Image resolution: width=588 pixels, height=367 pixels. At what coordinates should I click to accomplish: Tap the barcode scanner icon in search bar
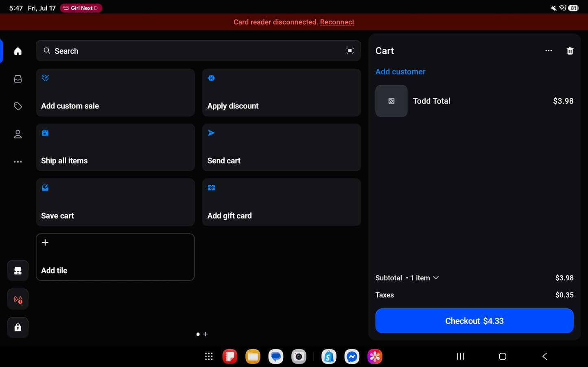click(350, 51)
